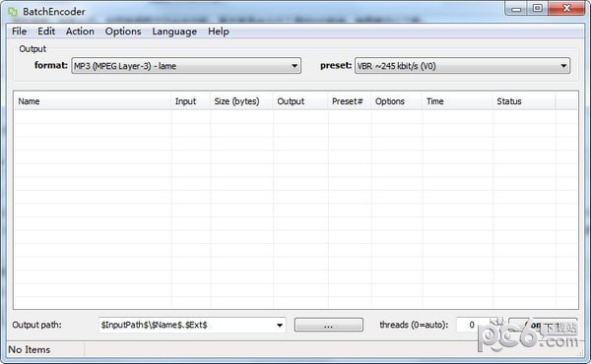Open the Language menu

click(x=174, y=31)
